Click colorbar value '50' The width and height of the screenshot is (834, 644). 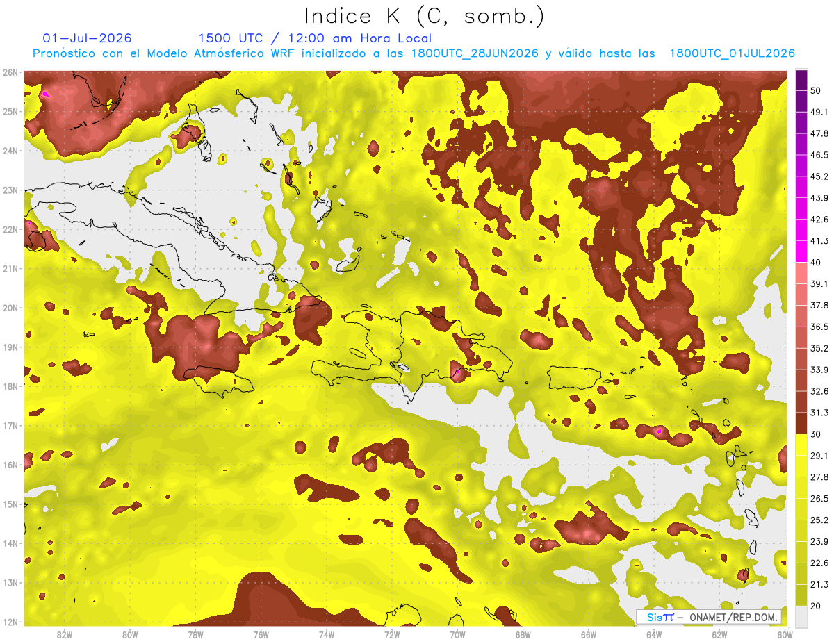[817, 90]
